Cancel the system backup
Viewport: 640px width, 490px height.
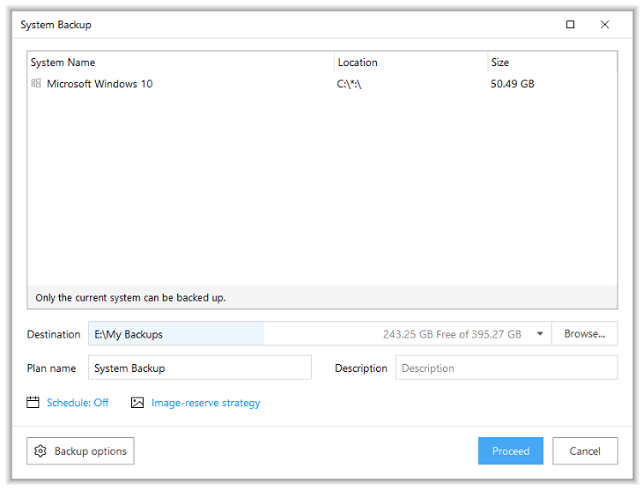coord(585,451)
